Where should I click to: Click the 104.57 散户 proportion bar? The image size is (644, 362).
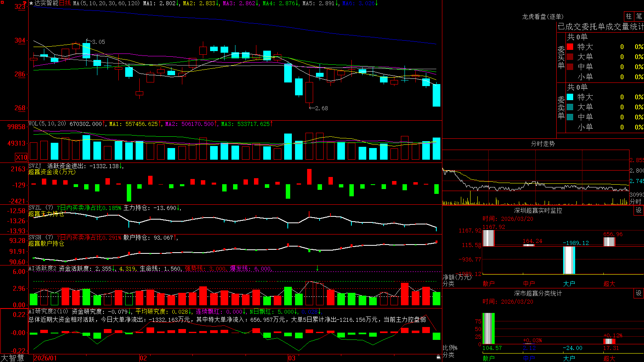489,328
